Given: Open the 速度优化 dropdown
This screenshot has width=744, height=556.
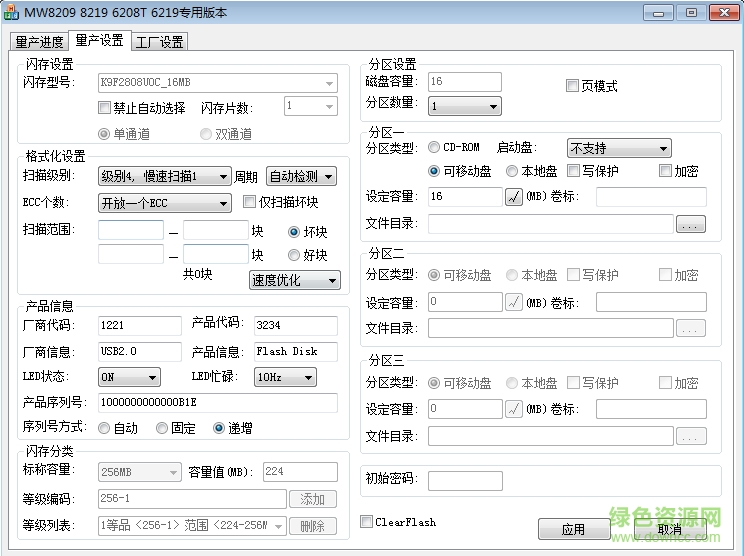Looking at the screenshot, I should [295, 280].
